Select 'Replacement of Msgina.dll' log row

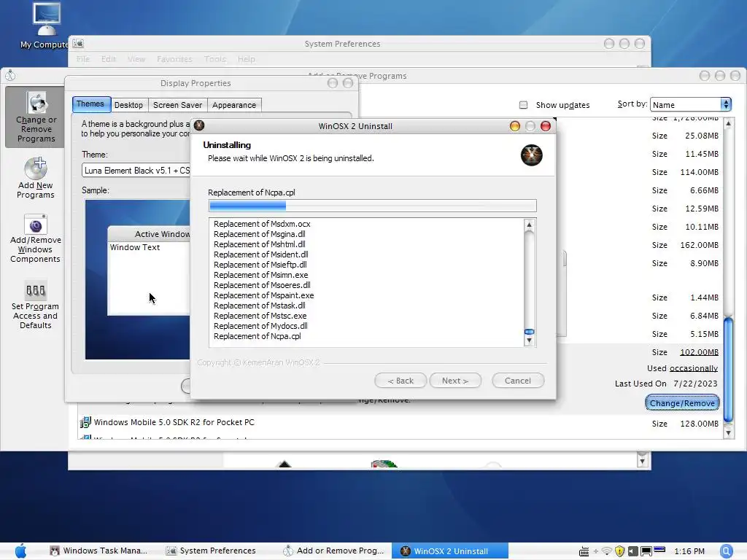260,234
